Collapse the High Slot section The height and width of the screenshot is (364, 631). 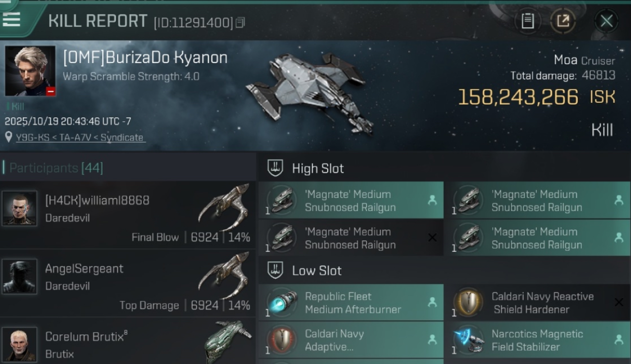click(x=276, y=168)
